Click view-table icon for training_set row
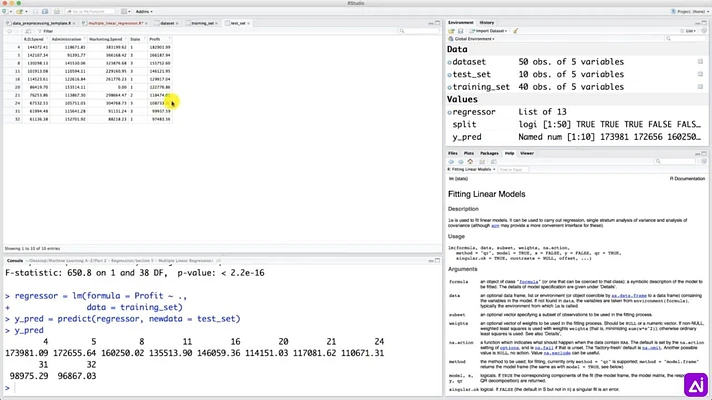The height and width of the screenshot is (400, 712). tap(700, 87)
